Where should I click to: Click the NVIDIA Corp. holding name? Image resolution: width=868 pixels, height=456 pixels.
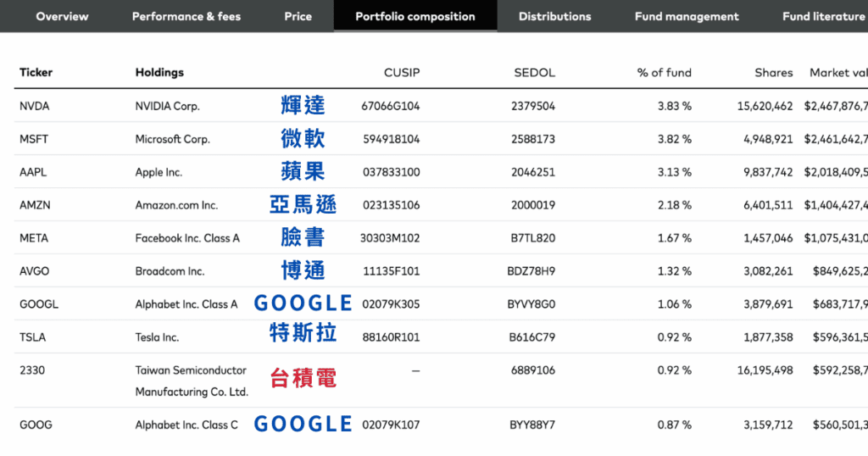pos(167,106)
